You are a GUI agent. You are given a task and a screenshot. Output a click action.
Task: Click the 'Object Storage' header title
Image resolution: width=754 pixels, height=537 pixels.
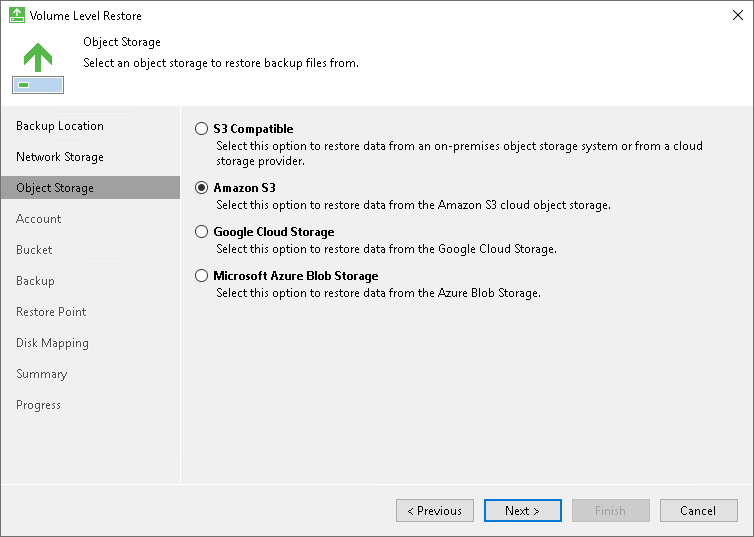pos(122,42)
